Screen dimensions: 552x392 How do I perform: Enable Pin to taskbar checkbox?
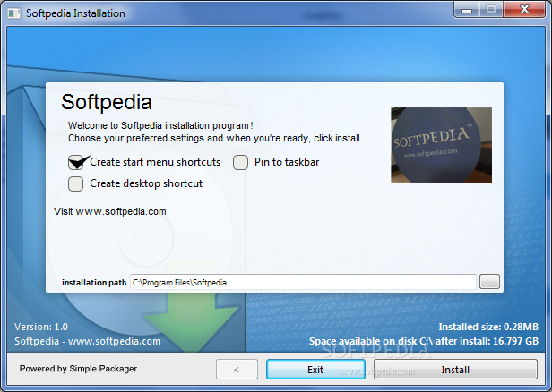tap(240, 162)
